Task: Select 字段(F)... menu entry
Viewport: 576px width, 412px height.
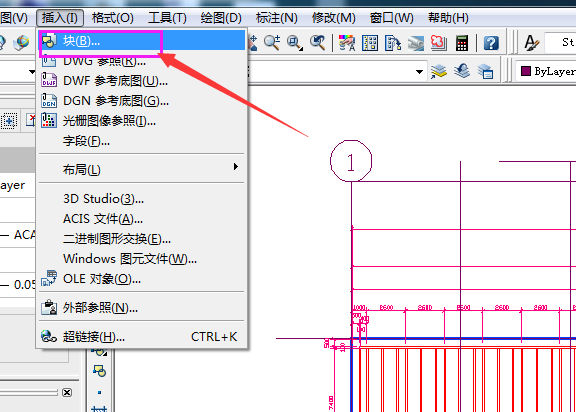Action: click(x=141, y=141)
